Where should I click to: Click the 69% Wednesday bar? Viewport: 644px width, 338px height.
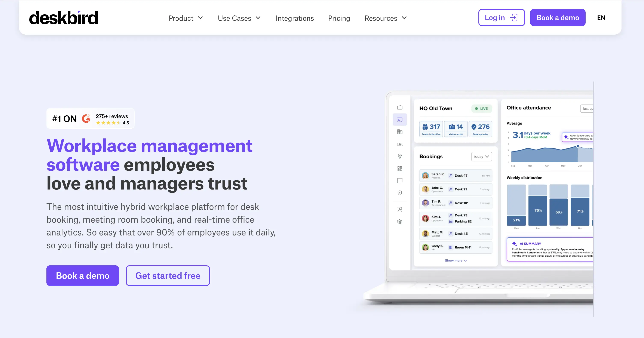coord(559,212)
